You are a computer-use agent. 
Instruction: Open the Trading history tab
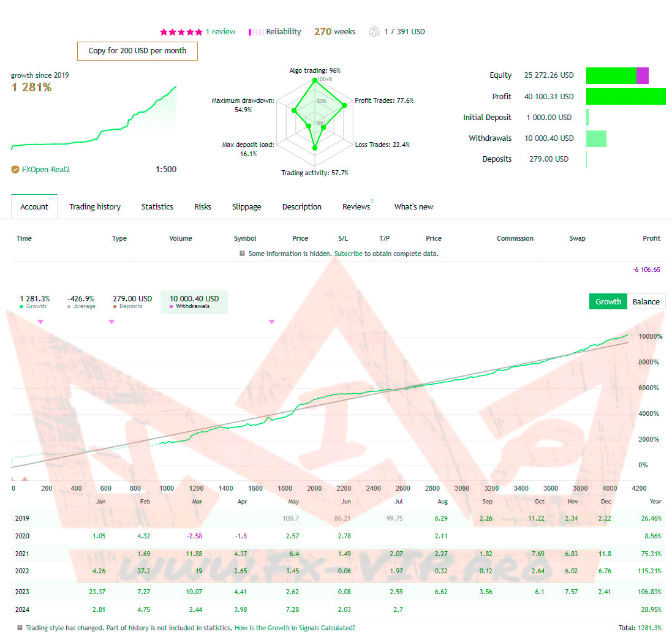click(x=95, y=207)
